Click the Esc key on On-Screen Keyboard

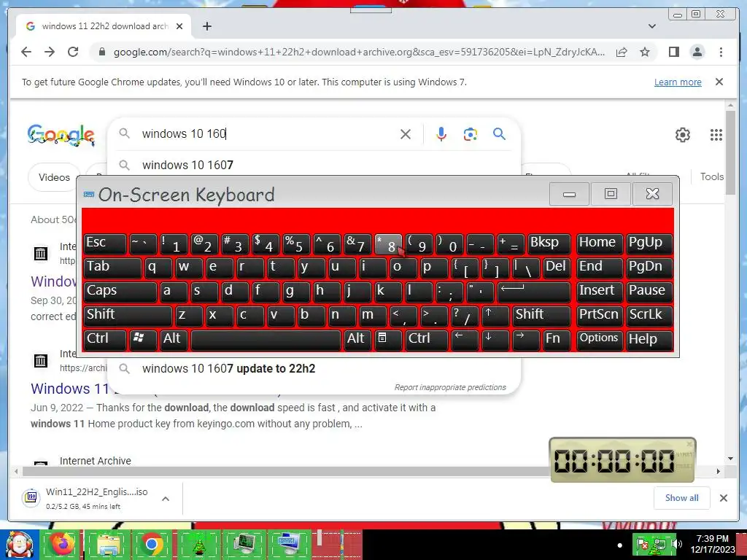(x=105, y=244)
